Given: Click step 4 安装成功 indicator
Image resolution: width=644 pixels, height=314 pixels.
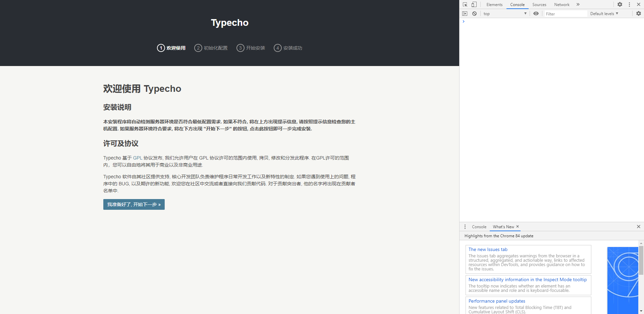Looking at the screenshot, I should 288,48.
